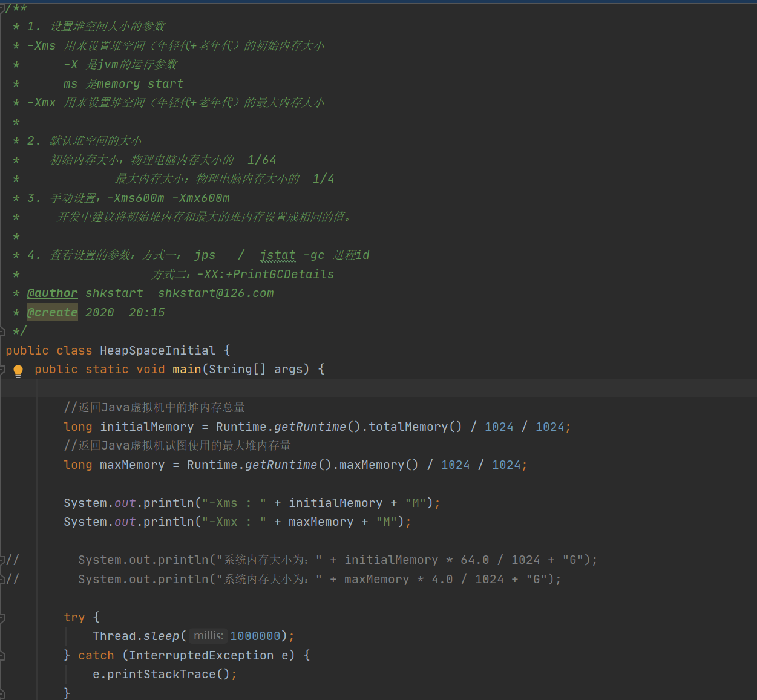This screenshot has width=757, height=700.
Task: Click the "ms 是memory start" comment line
Action: [x=123, y=83]
